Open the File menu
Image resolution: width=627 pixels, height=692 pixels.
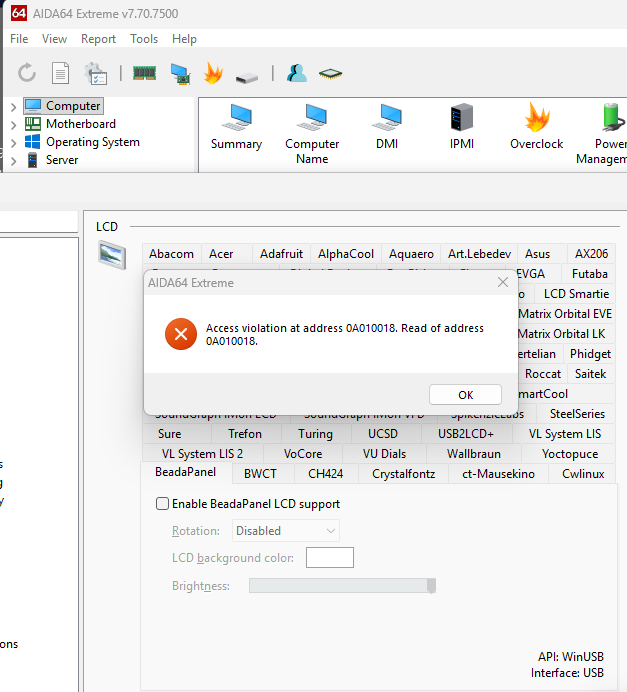pos(19,39)
